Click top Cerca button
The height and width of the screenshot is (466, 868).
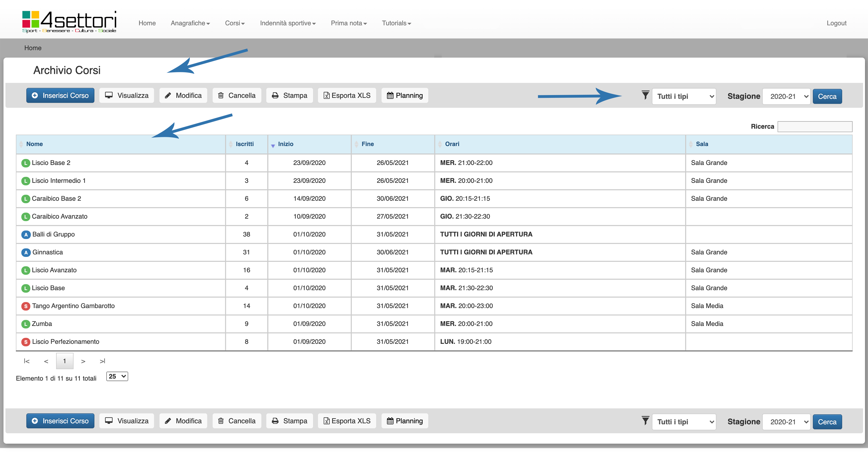pos(827,96)
